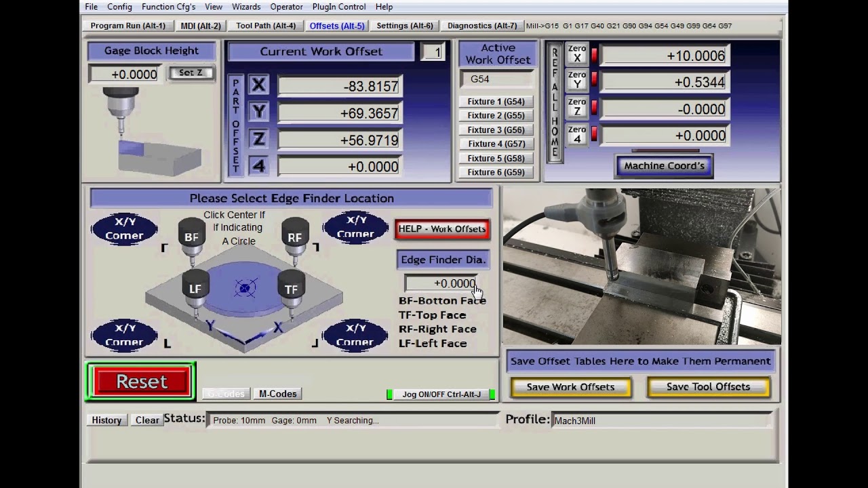868x488 pixels.
Task: Click the machine video thumbnail
Action: pos(642,266)
